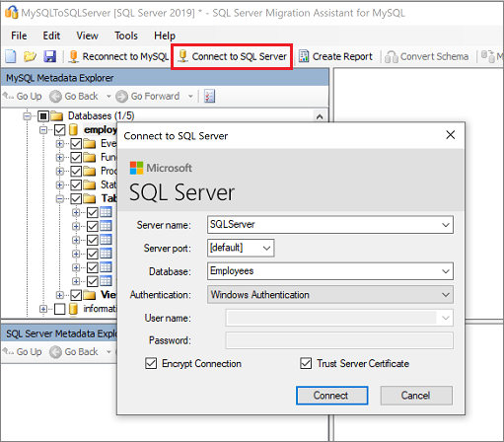
Task: Click Create Report toolbar button
Action: 335,56
